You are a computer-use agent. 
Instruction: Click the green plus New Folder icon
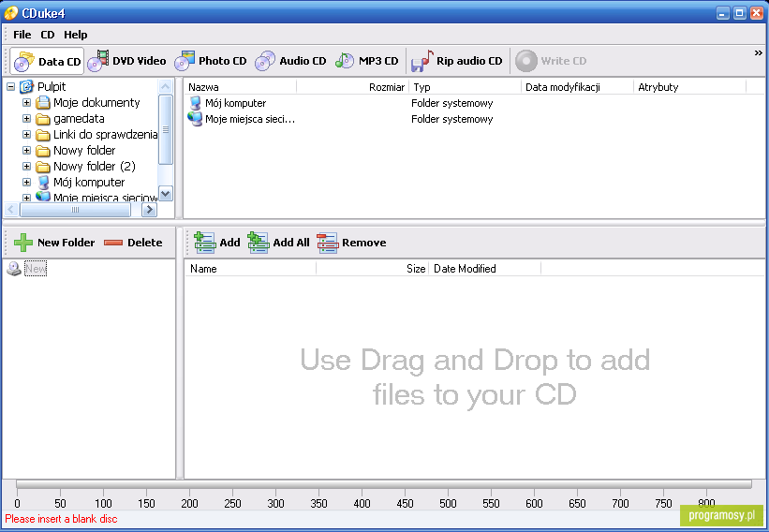coord(23,243)
